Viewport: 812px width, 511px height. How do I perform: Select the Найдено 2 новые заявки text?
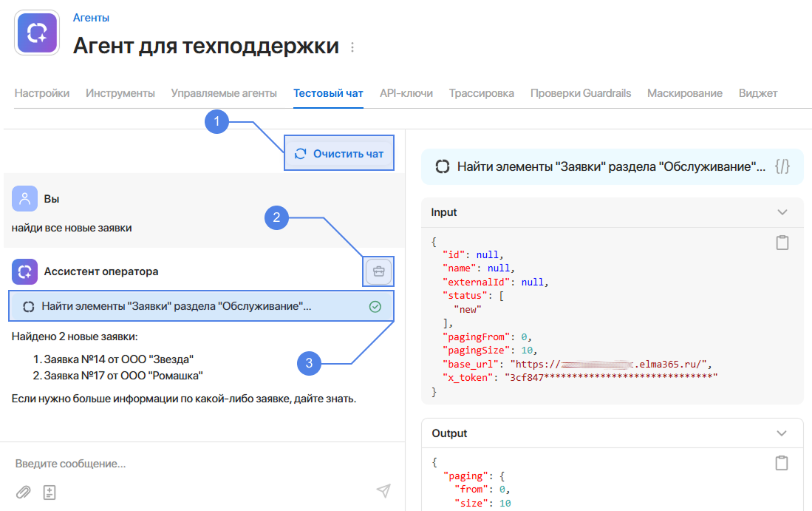click(75, 337)
